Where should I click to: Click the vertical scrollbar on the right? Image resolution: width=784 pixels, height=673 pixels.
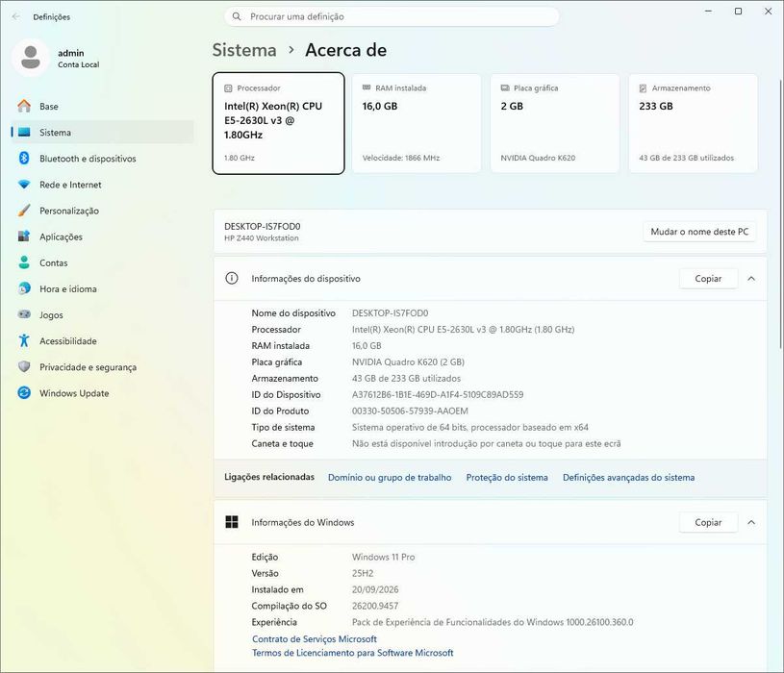[x=780, y=213]
